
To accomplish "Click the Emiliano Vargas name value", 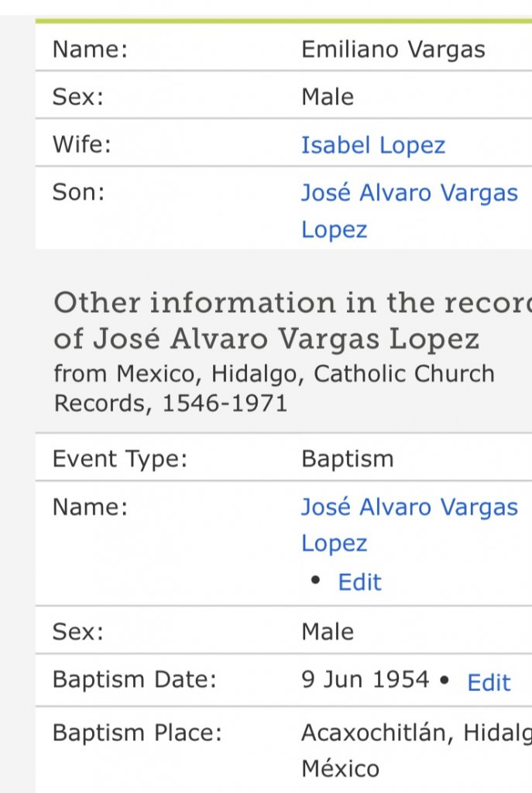I will (393, 50).
